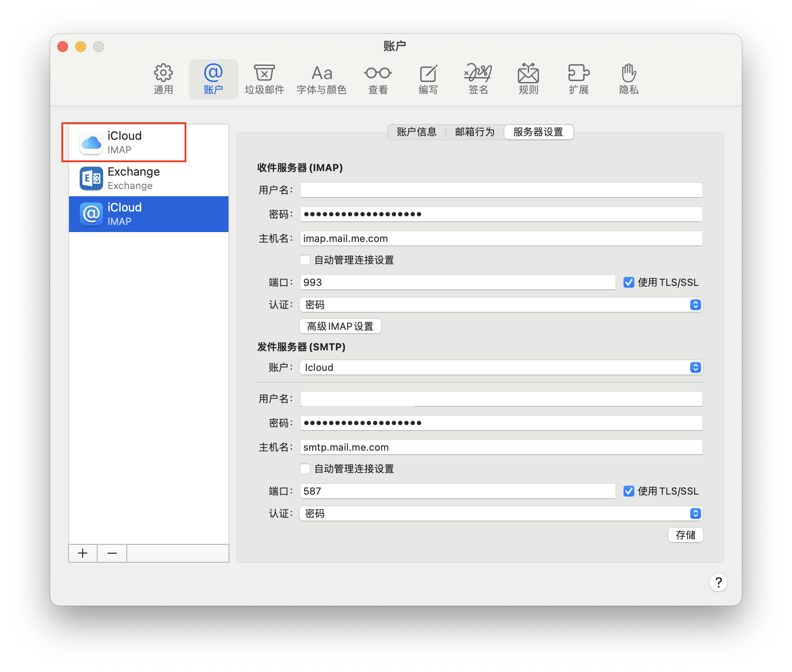The image size is (792, 672).
Task: Uncheck TLS/SSL for port 993
Action: [x=629, y=282]
